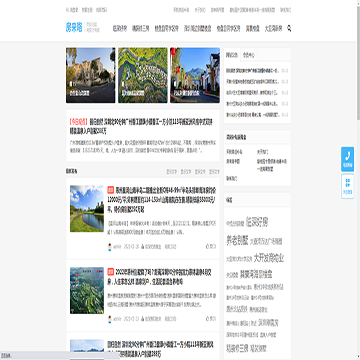Click the author avatar under second article
The width and height of the screenshot is (360, 360).
pyautogui.click(x=110, y=319)
